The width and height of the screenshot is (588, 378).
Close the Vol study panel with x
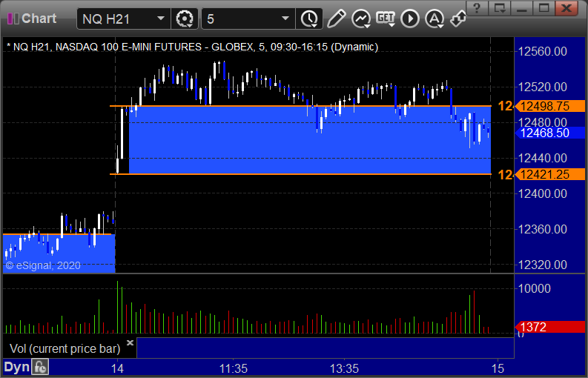[x=130, y=342]
